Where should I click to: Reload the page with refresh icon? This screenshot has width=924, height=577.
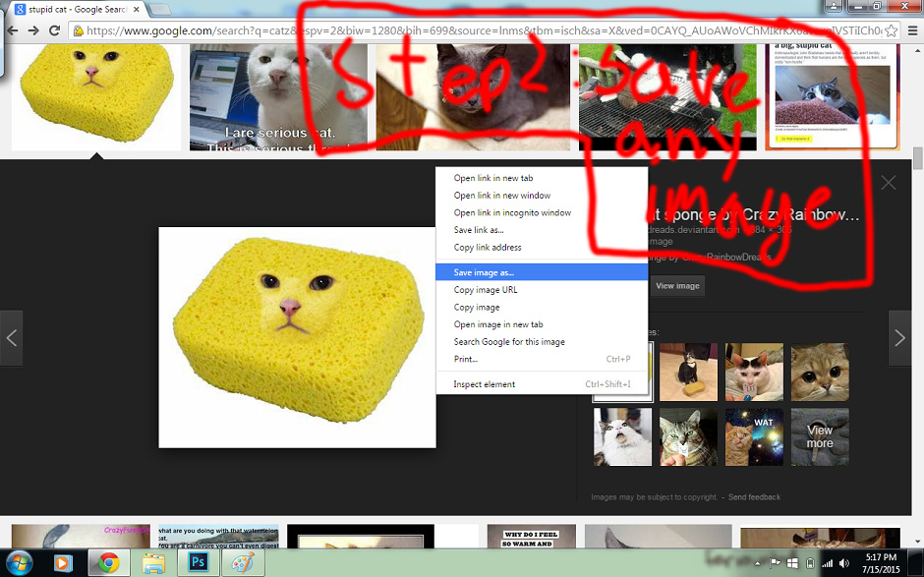(x=55, y=30)
